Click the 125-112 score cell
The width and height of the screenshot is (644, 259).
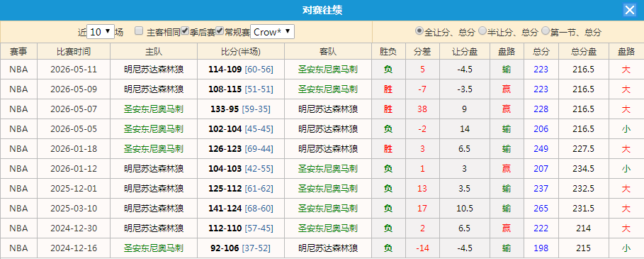point(241,189)
